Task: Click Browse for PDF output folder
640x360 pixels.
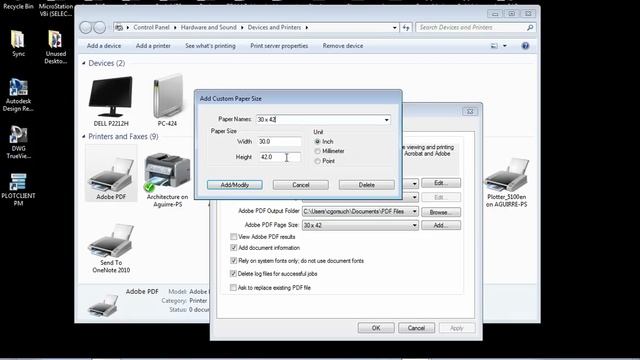Action: [441, 212]
